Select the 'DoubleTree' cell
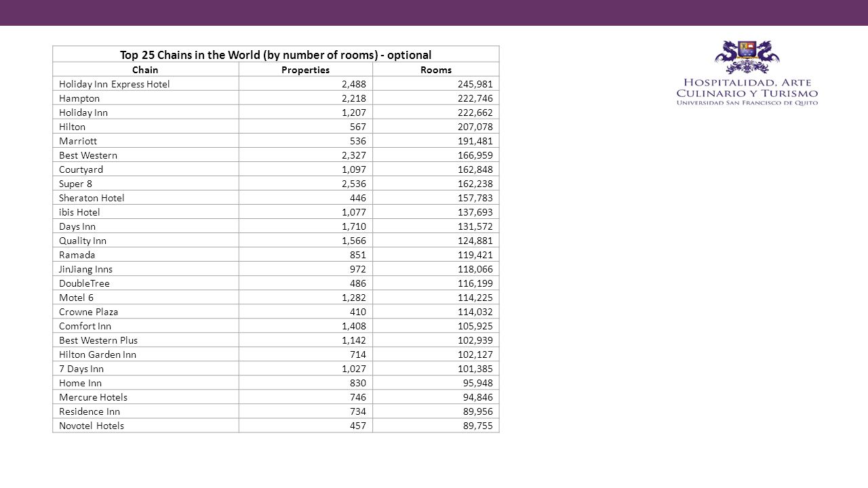 [x=146, y=283]
